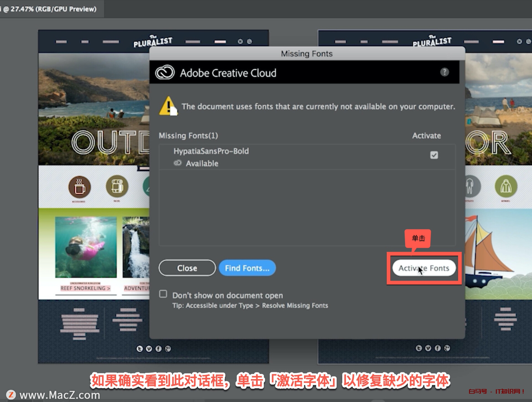Click the Adobe Creative Cloud logo icon
This screenshot has height=402, width=532.
coord(165,73)
